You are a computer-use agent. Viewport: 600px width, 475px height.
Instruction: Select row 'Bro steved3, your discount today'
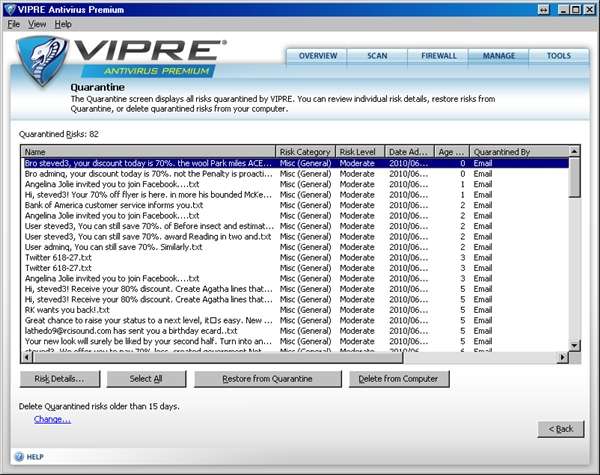(x=295, y=163)
